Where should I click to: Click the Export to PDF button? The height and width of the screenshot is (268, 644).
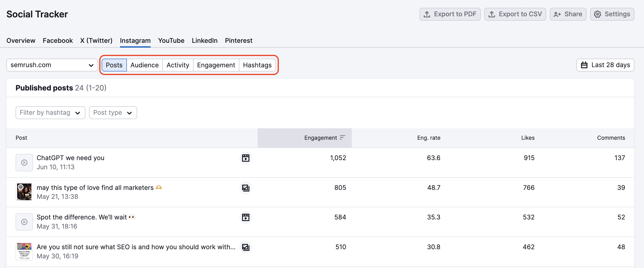(x=450, y=14)
